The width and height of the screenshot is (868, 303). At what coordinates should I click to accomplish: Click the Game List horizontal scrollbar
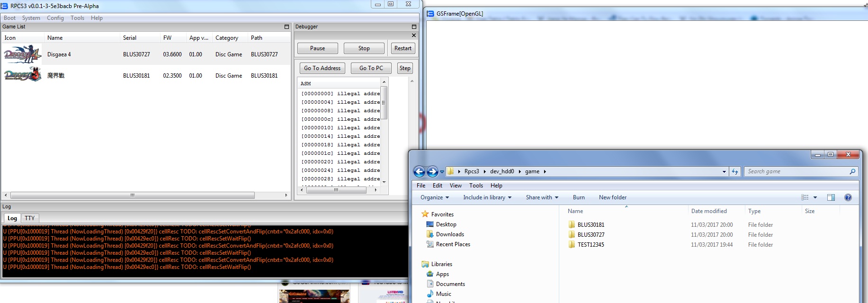point(133,195)
